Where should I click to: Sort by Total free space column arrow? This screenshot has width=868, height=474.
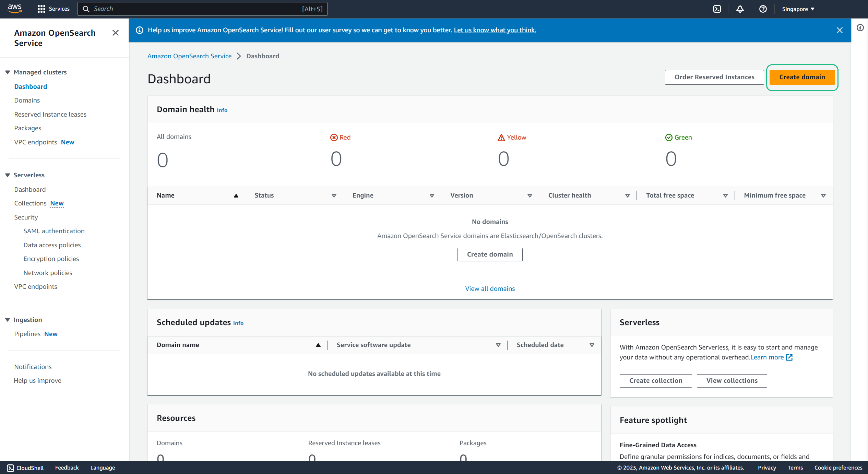[x=725, y=196]
